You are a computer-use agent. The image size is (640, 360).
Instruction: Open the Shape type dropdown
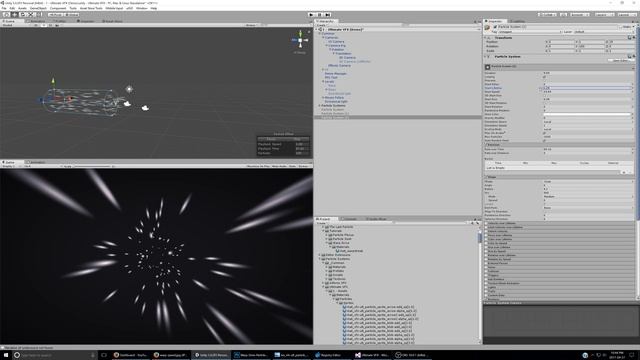click(588, 182)
